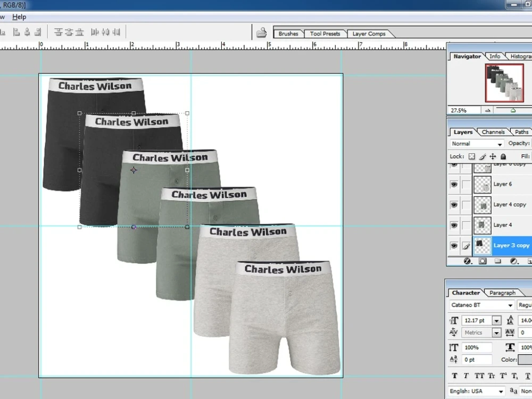Screen dimensions: 532x399
Task: Click Distribute horizontal centers icon
Action: (x=105, y=32)
